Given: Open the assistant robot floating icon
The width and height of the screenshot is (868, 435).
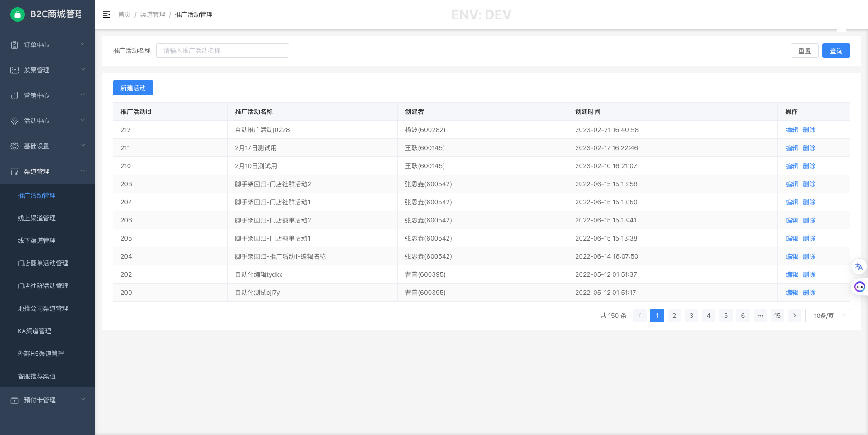Looking at the screenshot, I should pyautogui.click(x=859, y=287).
